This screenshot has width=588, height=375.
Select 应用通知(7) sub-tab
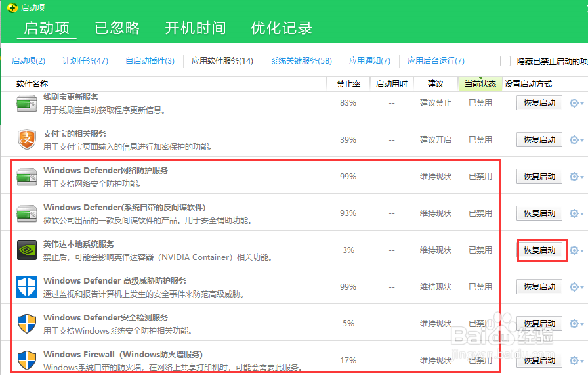369,61
